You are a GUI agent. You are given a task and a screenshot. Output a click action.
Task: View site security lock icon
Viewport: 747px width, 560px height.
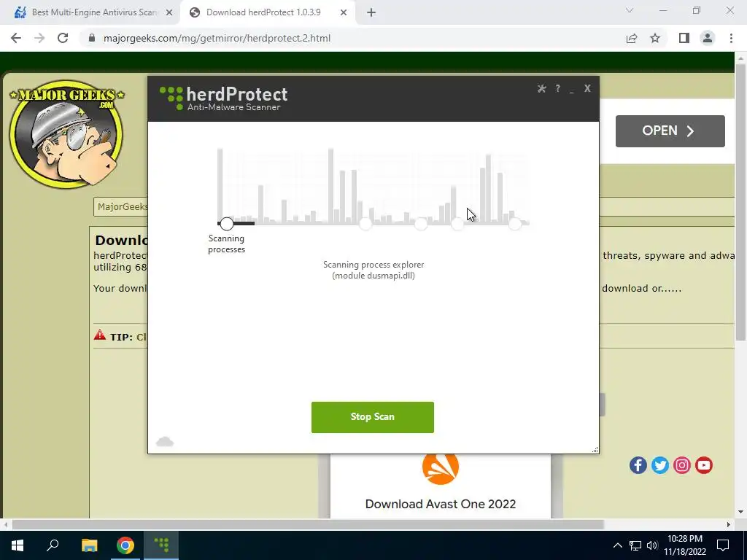92,38
